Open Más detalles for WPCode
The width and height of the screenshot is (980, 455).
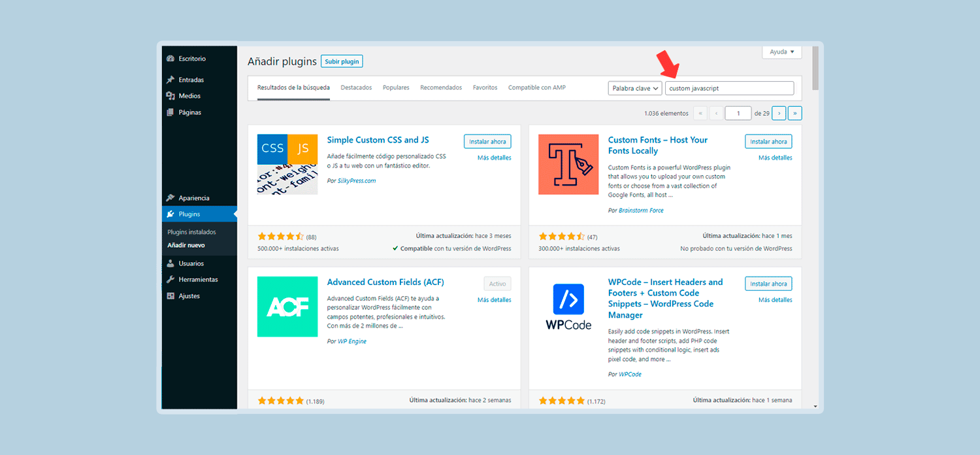(776, 300)
